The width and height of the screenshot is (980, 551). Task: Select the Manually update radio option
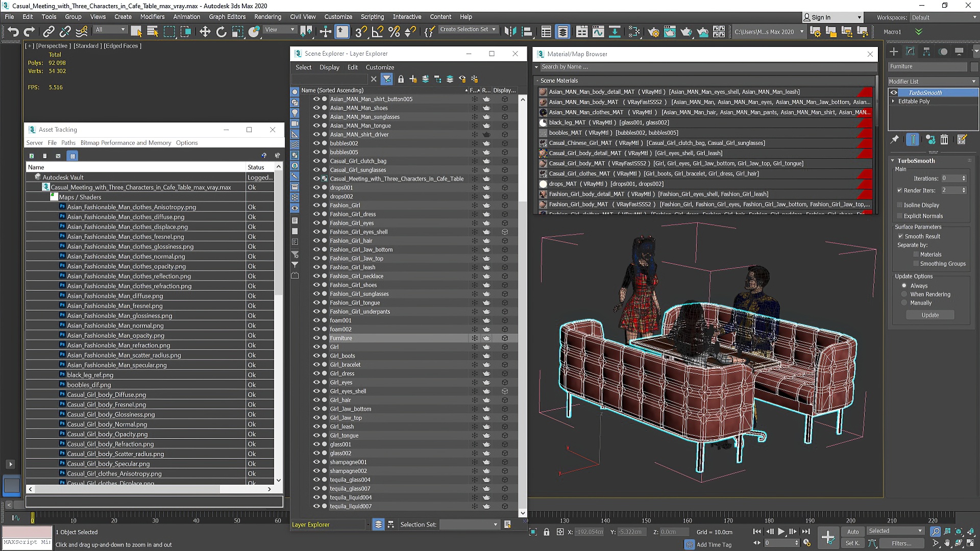point(904,303)
